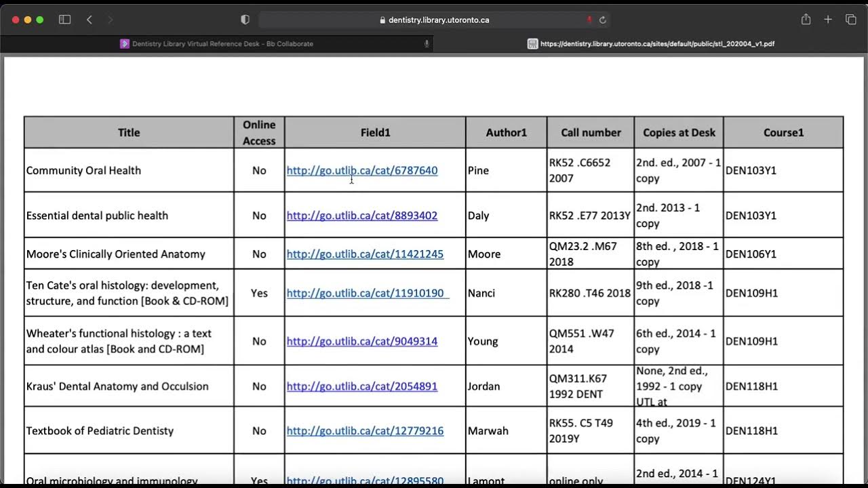Select the Wheater's functional histology title

click(x=119, y=342)
